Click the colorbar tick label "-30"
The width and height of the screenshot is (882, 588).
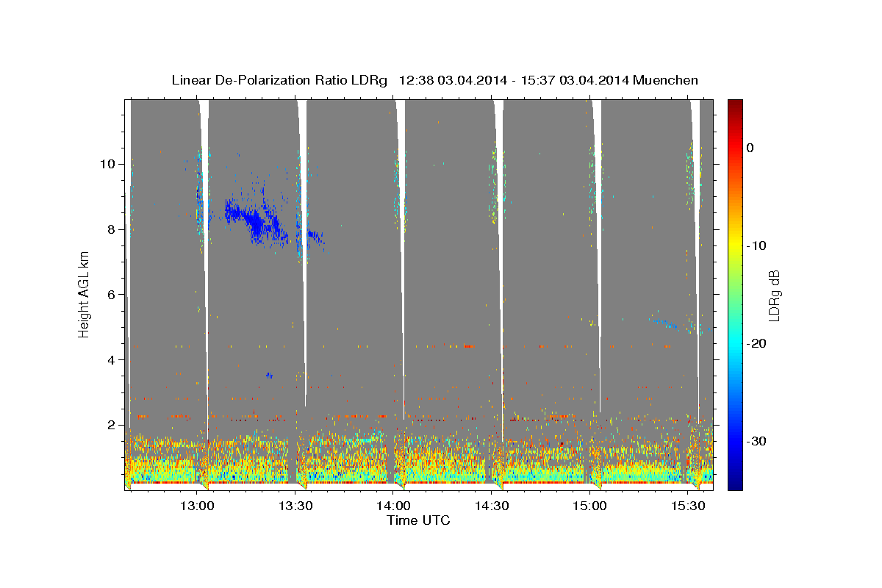(x=756, y=441)
